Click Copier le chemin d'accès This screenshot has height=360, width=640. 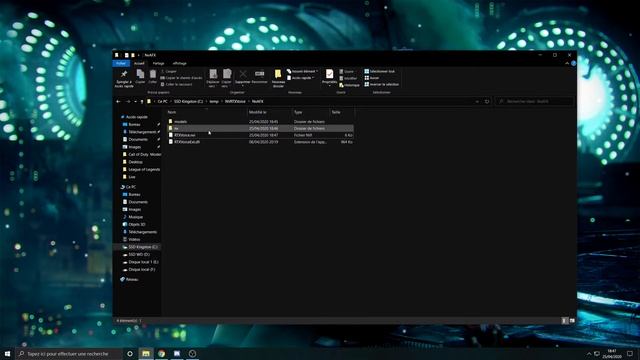click(x=181, y=78)
